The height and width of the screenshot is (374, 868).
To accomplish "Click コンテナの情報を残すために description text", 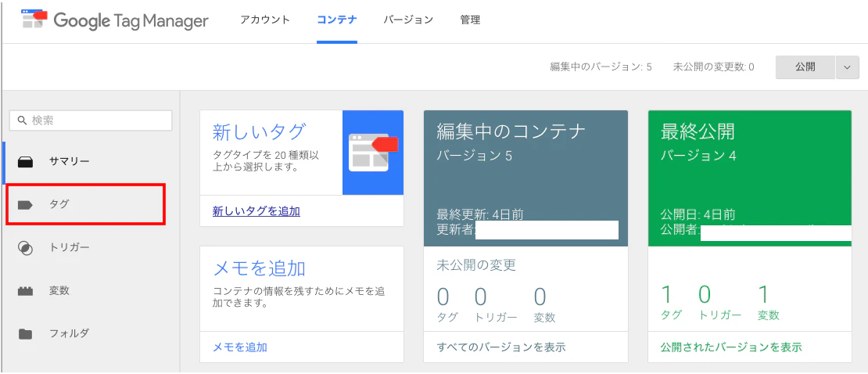I will [x=299, y=297].
